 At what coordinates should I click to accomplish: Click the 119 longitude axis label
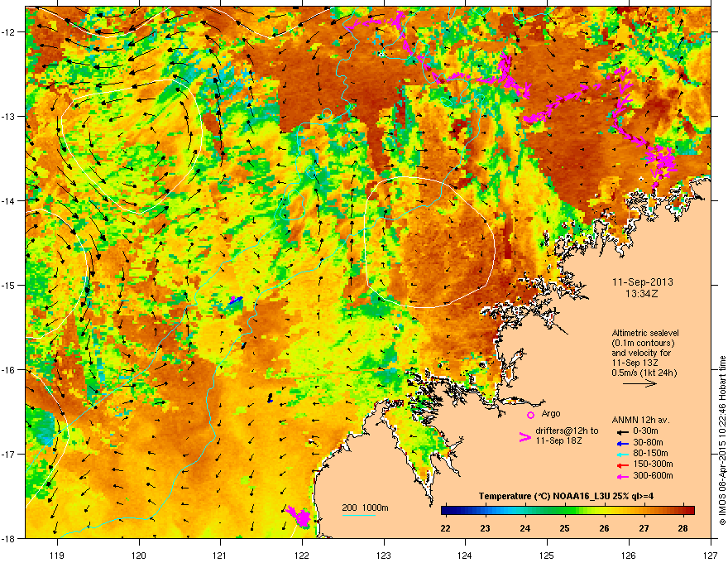57,555
